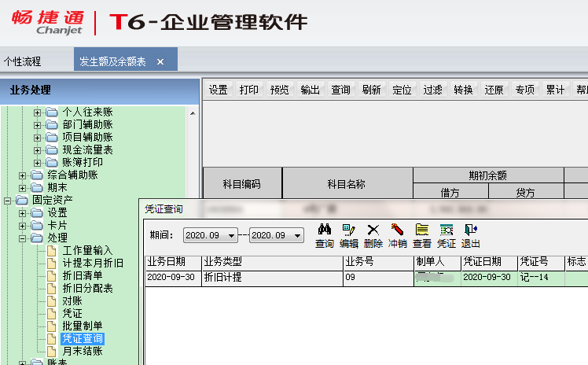588x365 pixels.
Task: Select the 凭证查询 tree item
Action: 83,339
